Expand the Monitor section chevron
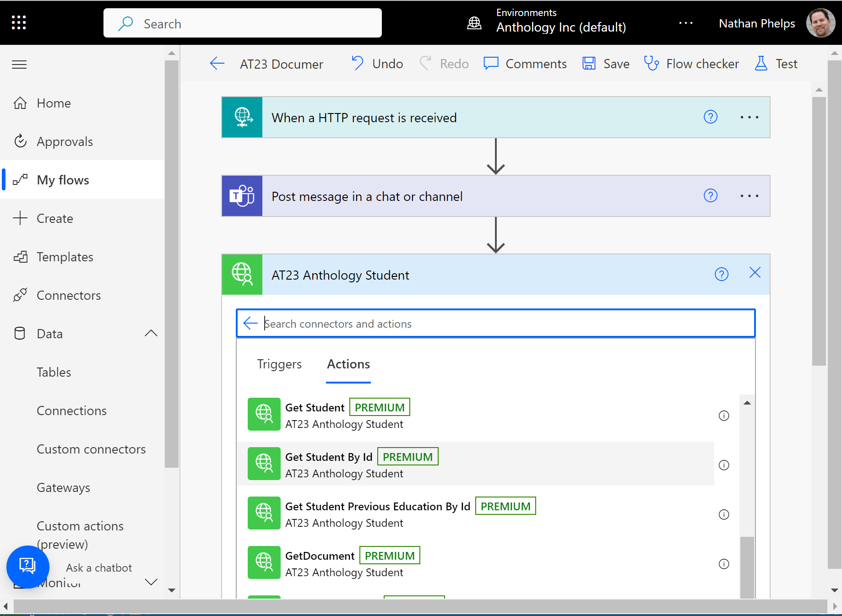This screenshot has height=616, width=842. [x=151, y=582]
